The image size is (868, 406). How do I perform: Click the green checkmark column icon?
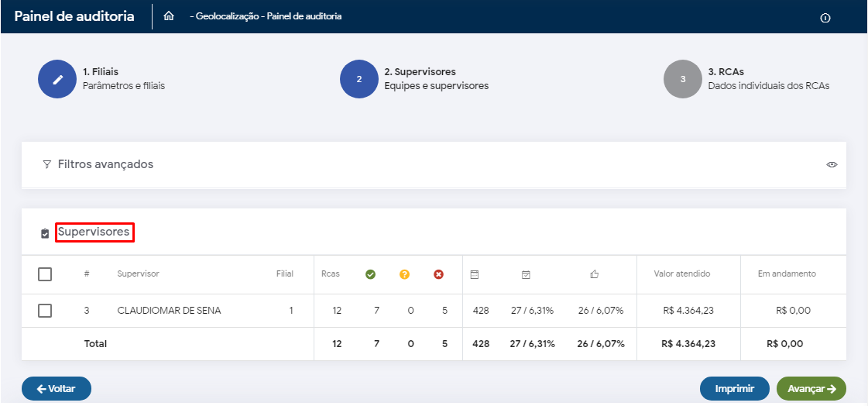[370, 274]
